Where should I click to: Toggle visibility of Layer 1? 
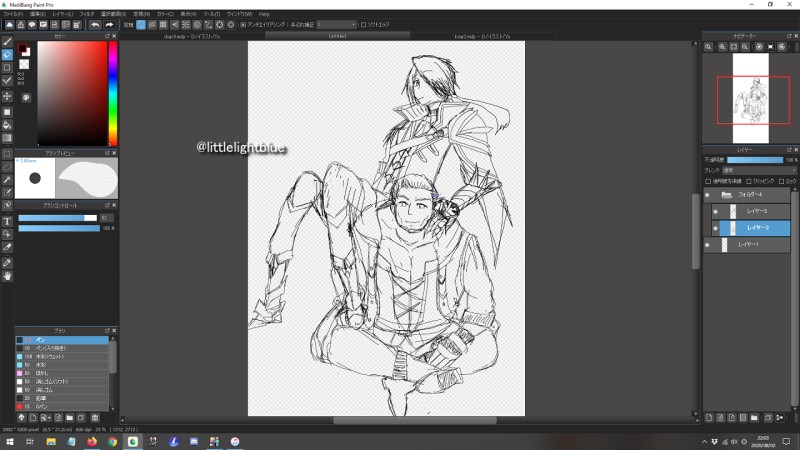(x=707, y=245)
